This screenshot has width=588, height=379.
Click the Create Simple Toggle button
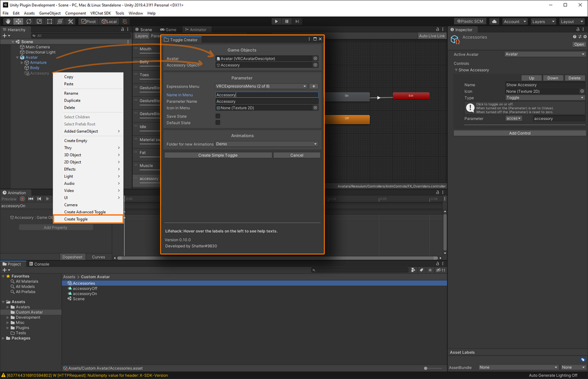coord(218,155)
